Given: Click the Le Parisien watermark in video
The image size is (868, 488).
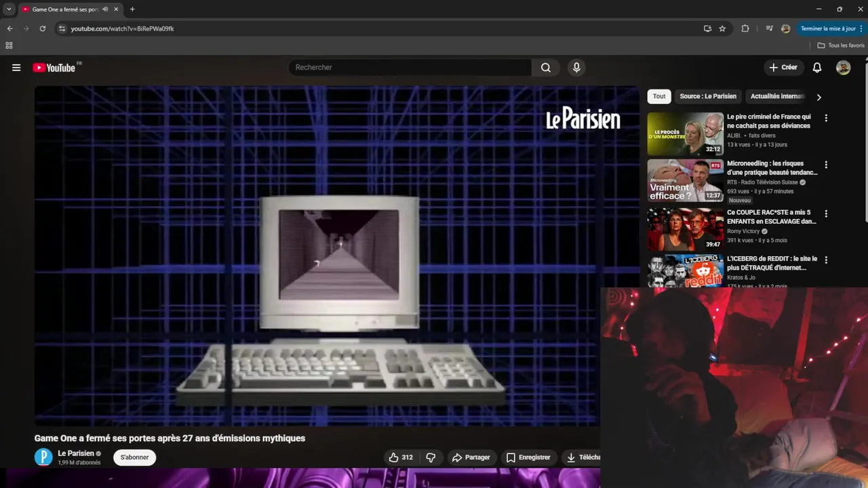Looking at the screenshot, I should tap(583, 119).
